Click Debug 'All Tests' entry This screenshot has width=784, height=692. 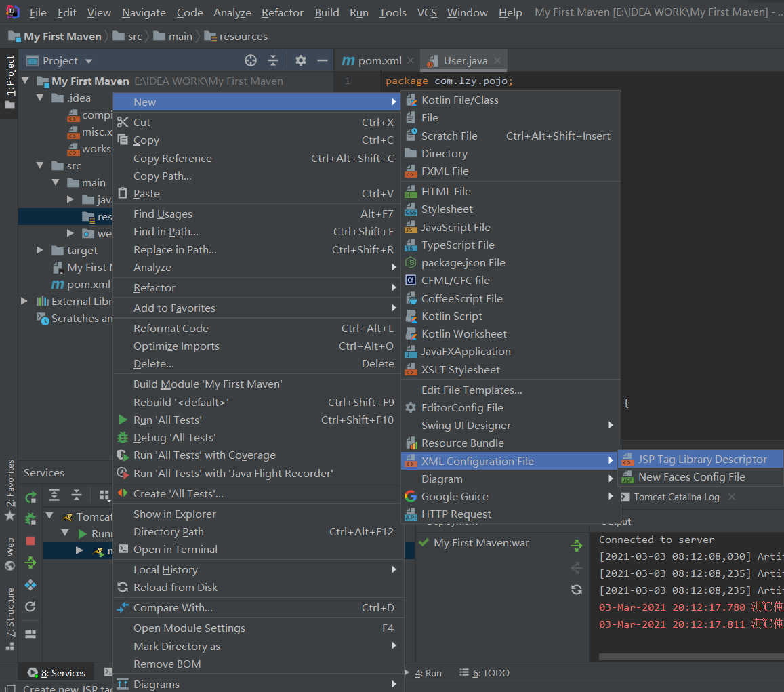258,438
